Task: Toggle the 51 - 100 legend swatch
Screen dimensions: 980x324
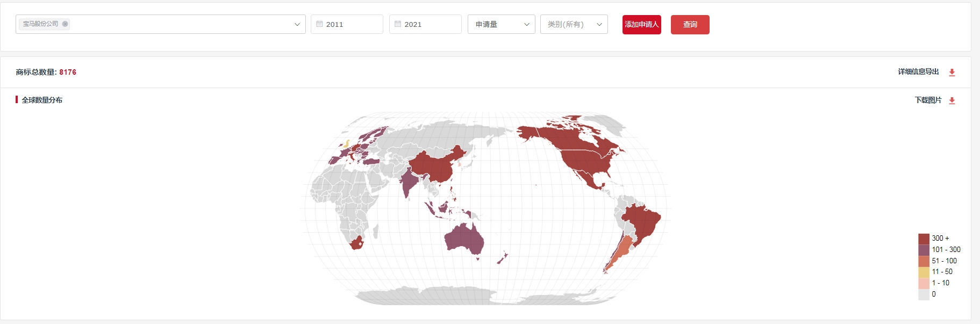Action: [924, 261]
